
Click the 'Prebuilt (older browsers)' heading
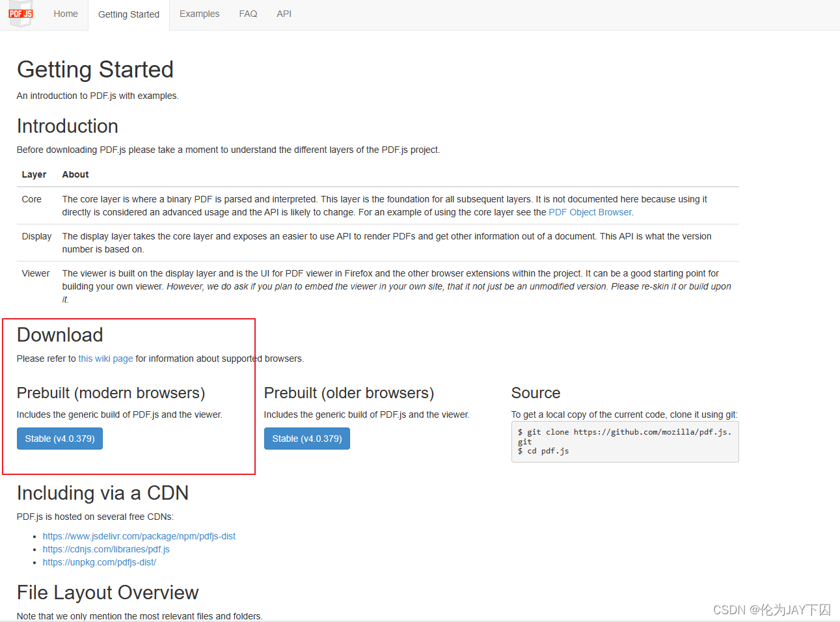349,393
